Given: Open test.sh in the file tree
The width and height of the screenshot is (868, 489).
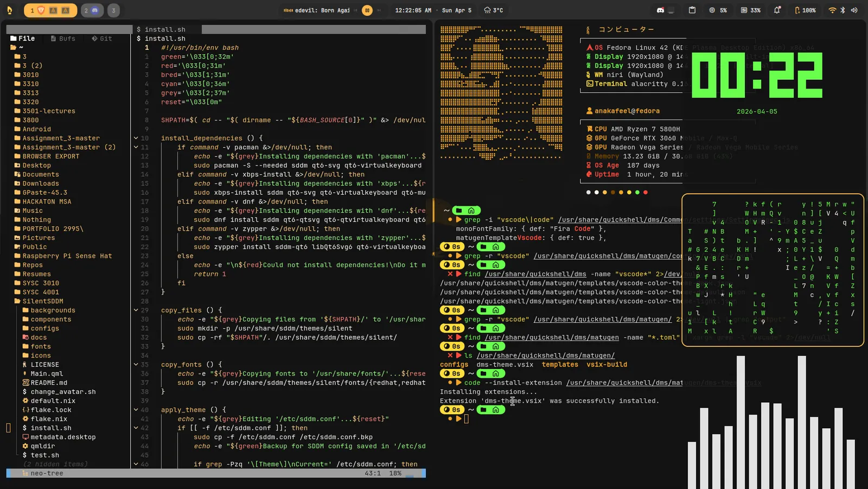Looking at the screenshot, I should click(41, 455).
